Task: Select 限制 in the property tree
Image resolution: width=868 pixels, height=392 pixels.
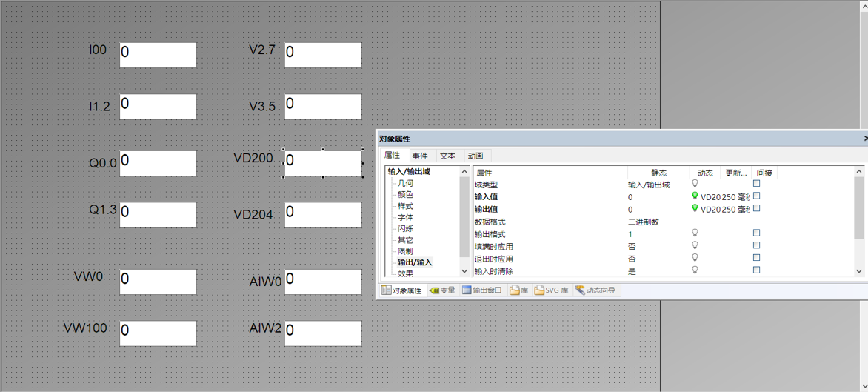Action: (x=405, y=250)
